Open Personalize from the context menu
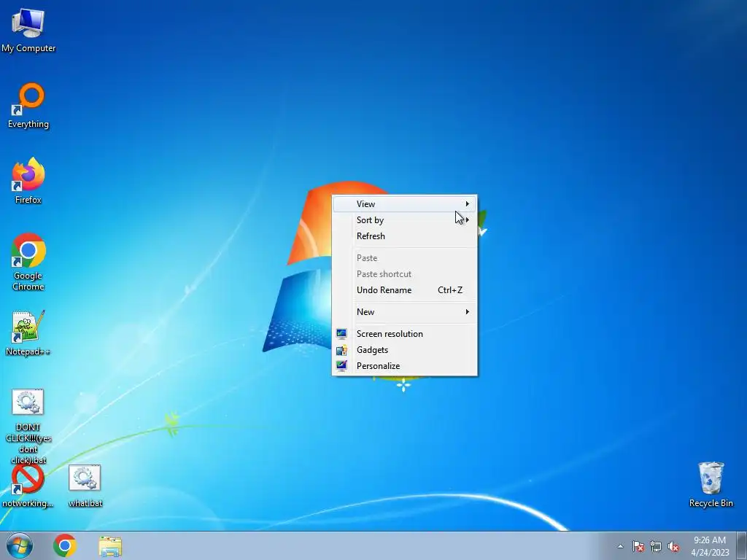This screenshot has height=560, width=747. [404, 366]
